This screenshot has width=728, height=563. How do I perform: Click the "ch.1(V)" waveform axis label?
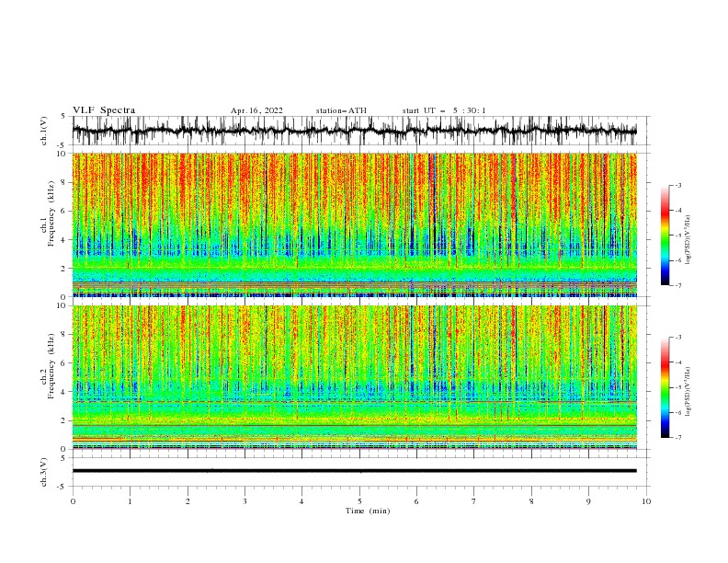tap(44, 131)
